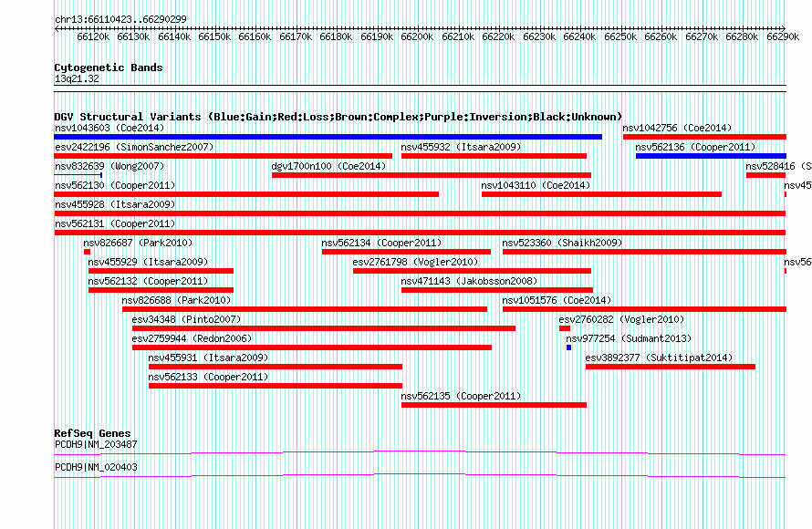Select nsv562135 (Cooper2011) variant label
Image resolution: width=812 pixels, height=529 pixels.
click(461, 396)
